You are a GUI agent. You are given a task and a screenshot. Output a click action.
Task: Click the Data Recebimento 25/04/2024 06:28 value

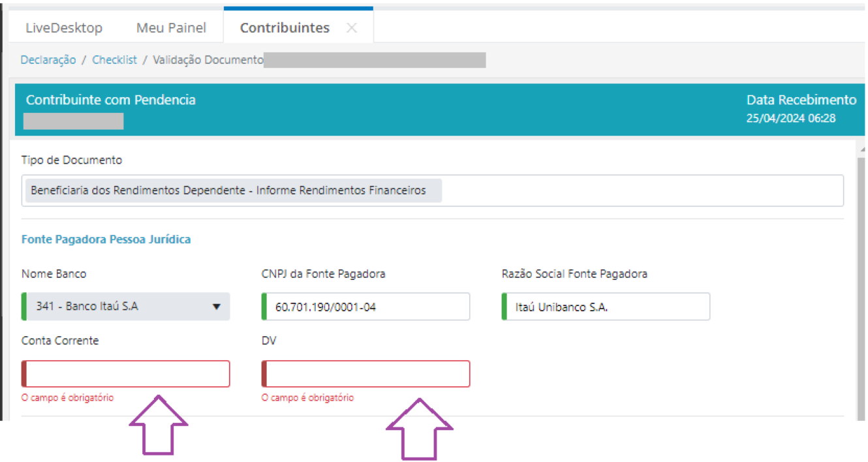coord(791,119)
